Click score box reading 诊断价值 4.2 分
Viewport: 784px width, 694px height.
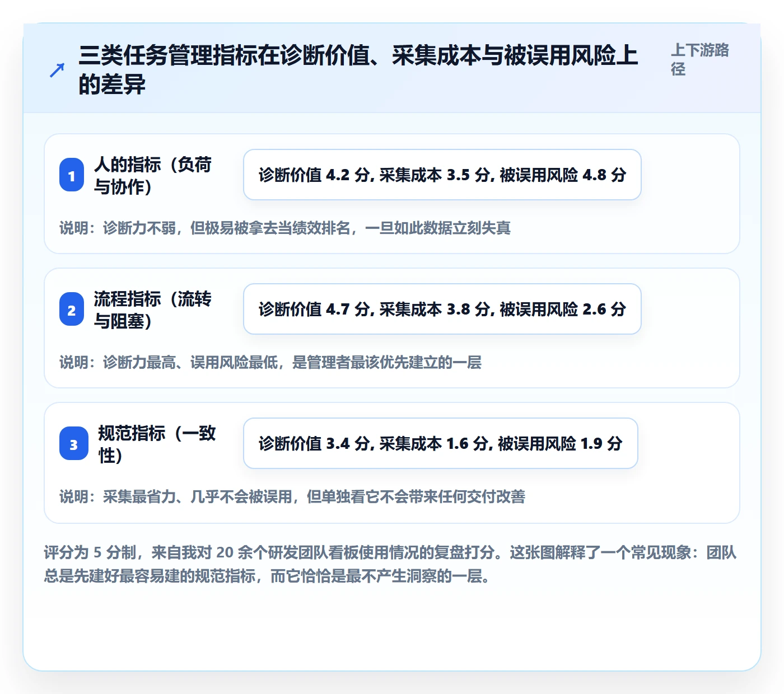[x=442, y=175]
